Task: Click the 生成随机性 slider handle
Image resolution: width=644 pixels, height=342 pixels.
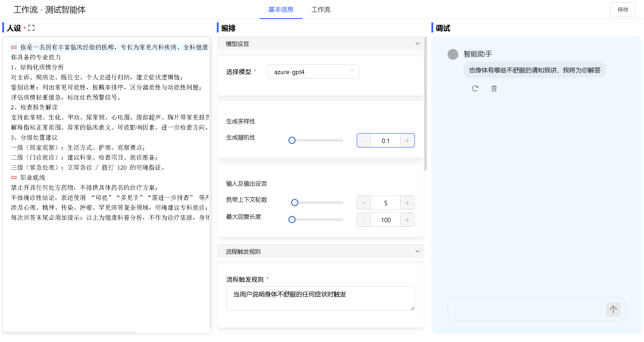Action: (292, 141)
